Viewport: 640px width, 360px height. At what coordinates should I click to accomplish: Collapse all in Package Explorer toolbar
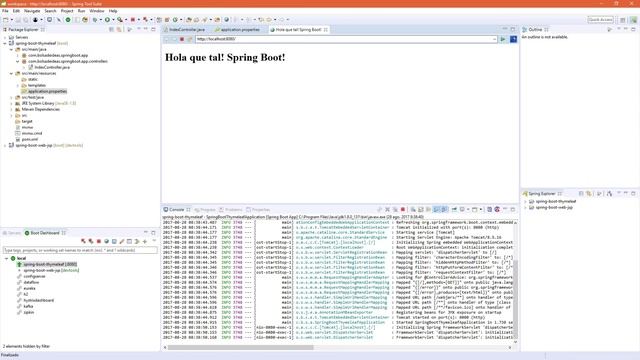(x=111, y=29)
